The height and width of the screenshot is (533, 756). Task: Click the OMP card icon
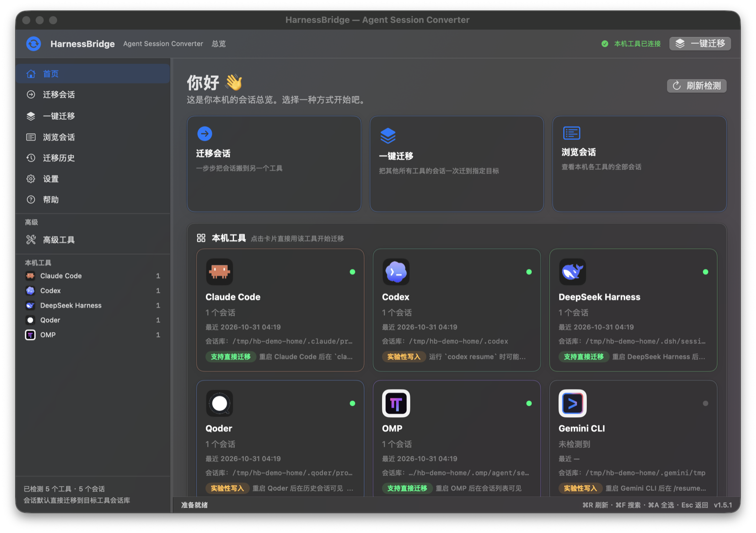396,404
